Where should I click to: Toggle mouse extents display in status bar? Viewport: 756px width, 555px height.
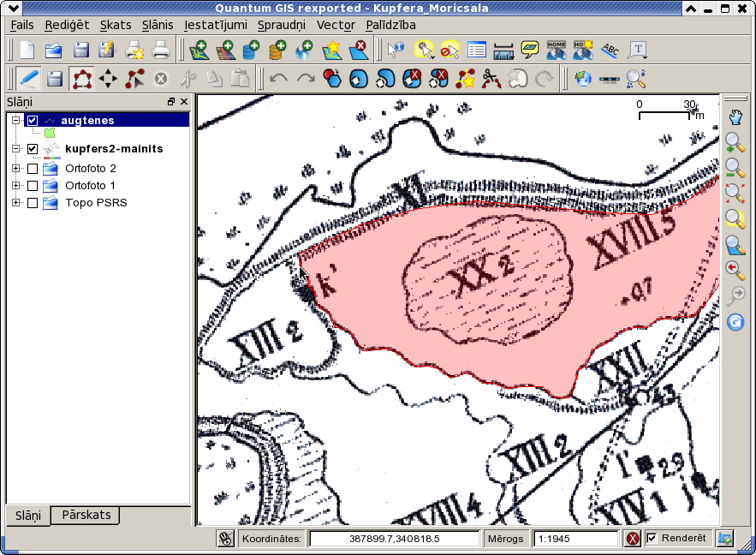click(x=225, y=538)
